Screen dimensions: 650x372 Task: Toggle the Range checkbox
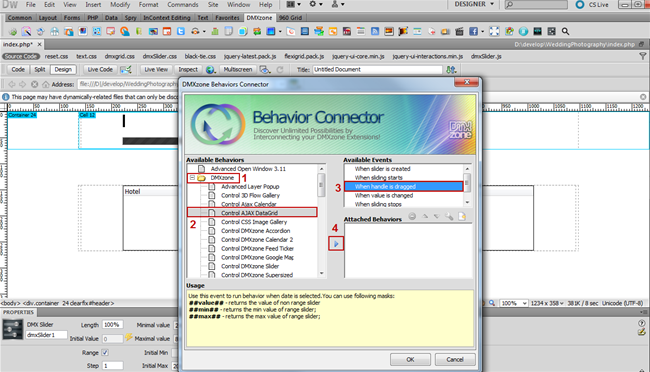coord(105,353)
